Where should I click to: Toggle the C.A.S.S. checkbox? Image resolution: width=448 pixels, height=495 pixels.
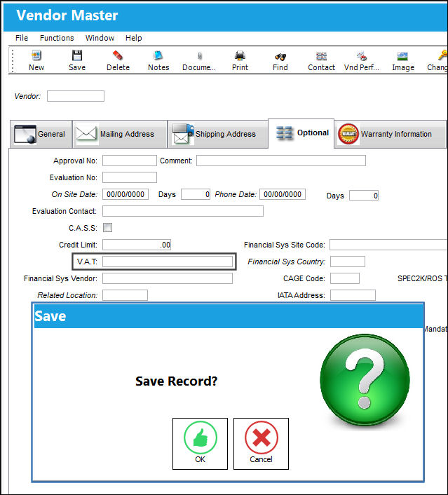(x=108, y=228)
